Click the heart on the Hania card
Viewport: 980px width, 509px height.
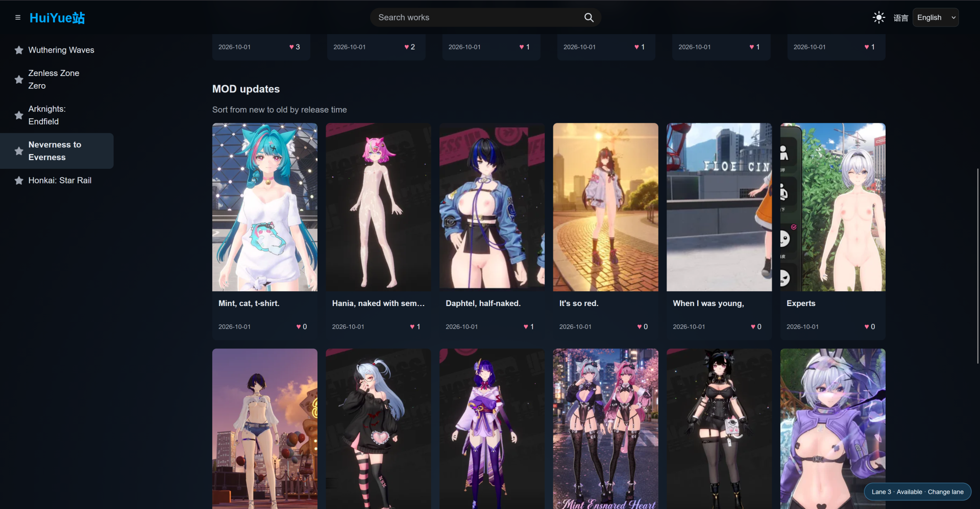412,327
